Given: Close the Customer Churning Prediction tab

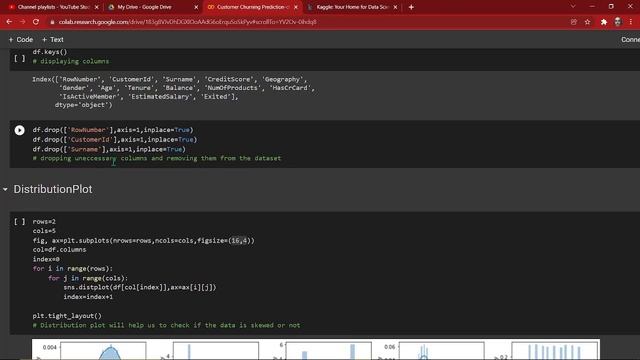Looking at the screenshot, I should pyautogui.click(x=296, y=7).
